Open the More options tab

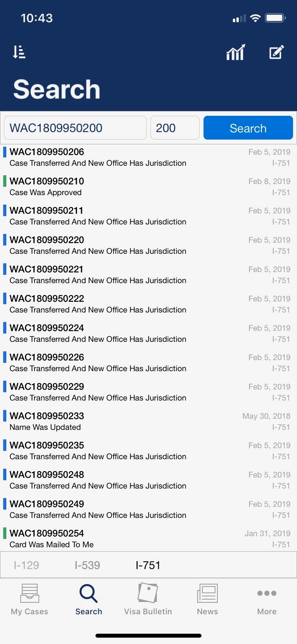(x=267, y=599)
